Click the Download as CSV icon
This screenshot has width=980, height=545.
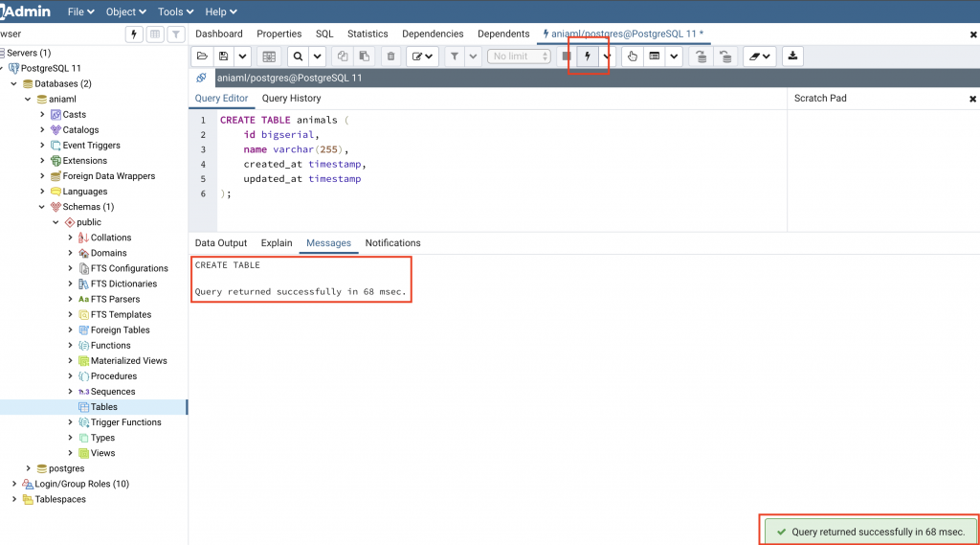[x=792, y=57]
